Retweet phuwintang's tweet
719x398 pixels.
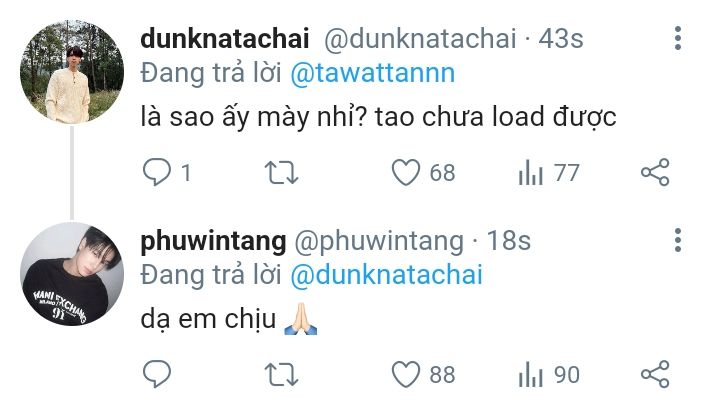point(282,375)
